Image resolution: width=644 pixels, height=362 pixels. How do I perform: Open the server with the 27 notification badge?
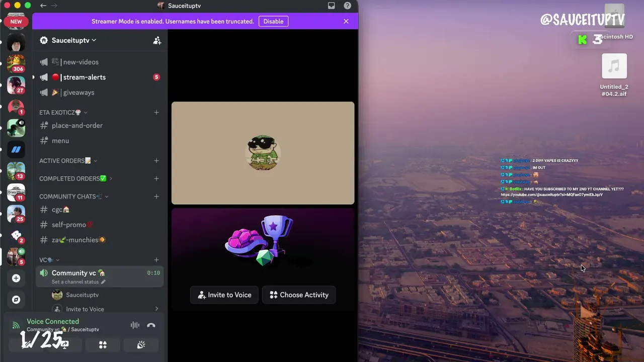click(x=16, y=85)
